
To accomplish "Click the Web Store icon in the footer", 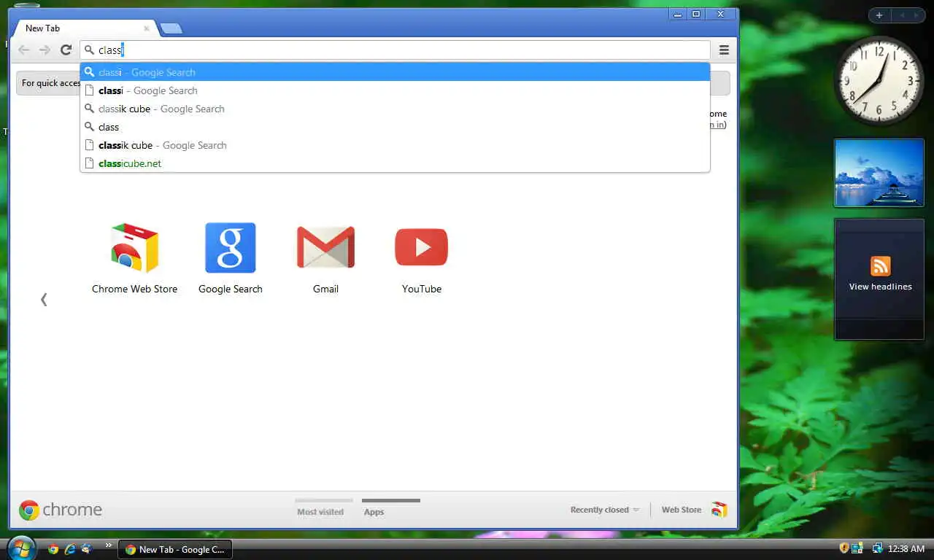I will pos(719,510).
